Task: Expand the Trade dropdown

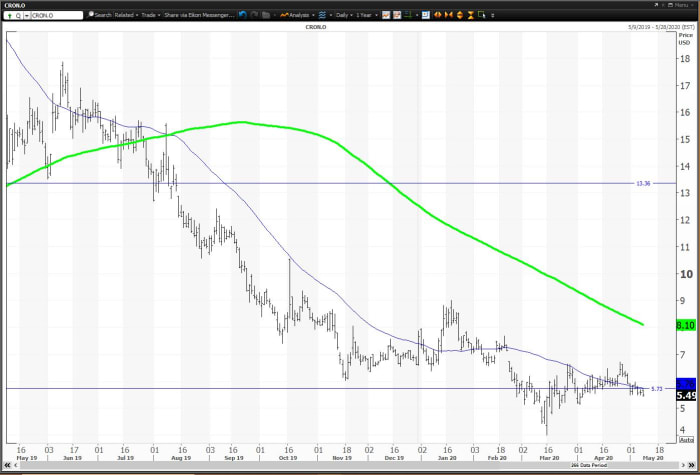Action: point(151,15)
